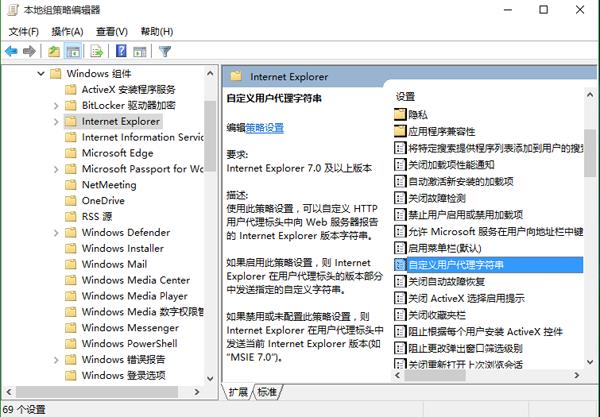Click the folder icon beside 应用程序兼容性

[400, 131]
